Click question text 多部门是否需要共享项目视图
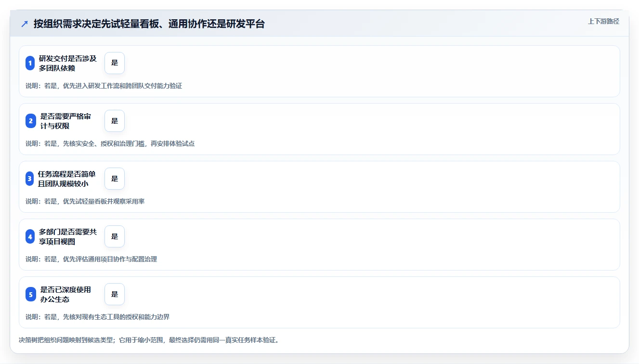 point(68,236)
